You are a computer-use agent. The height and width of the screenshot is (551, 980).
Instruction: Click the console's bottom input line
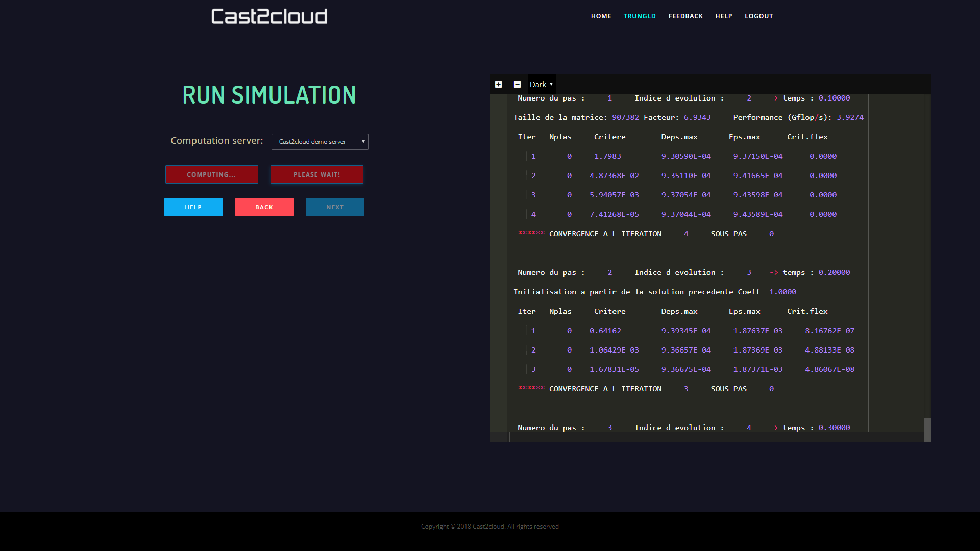(x=715, y=437)
